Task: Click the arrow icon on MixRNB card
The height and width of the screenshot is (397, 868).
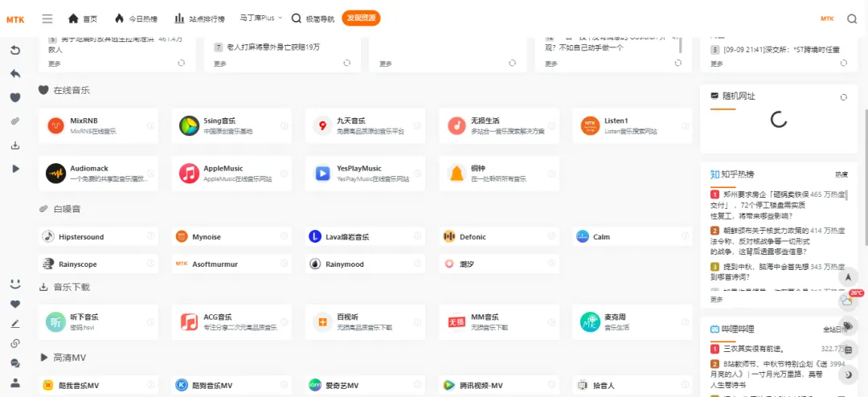Action: point(149,125)
